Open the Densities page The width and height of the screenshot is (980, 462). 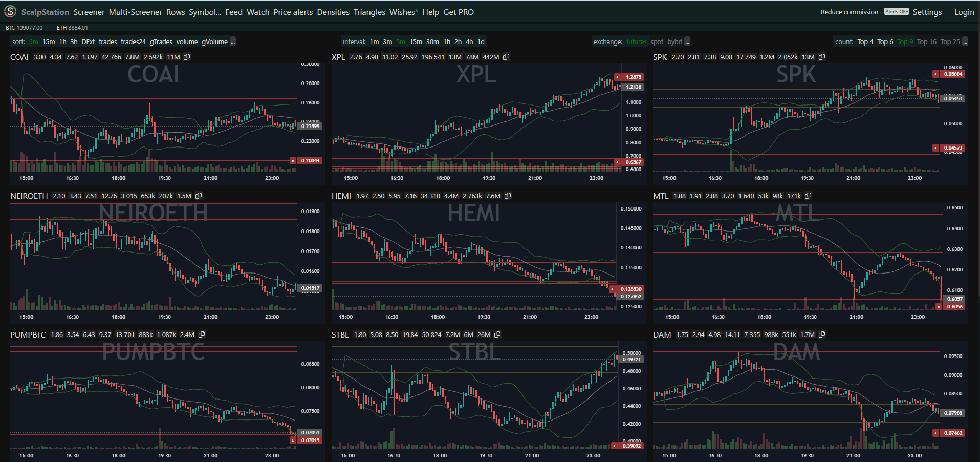[x=333, y=12]
